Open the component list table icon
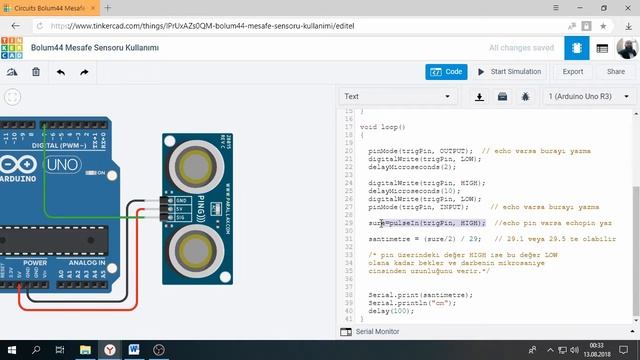This screenshot has height=360, width=640. pyautogui.click(x=602, y=48)
